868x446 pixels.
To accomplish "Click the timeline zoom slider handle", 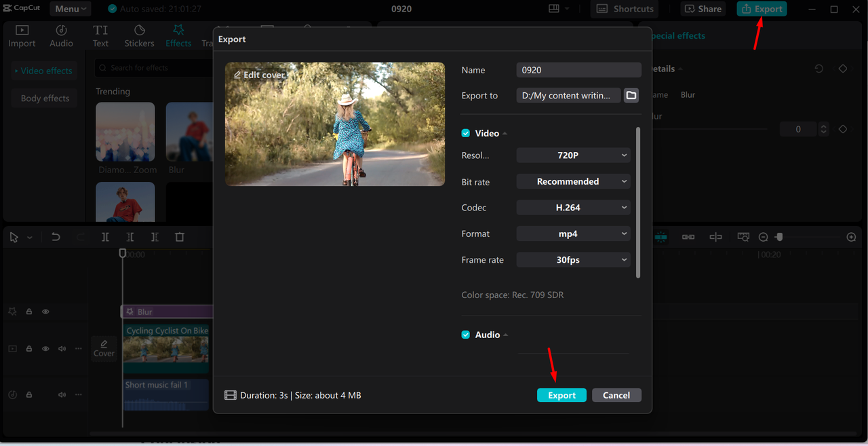I will (x=779, y=237).
